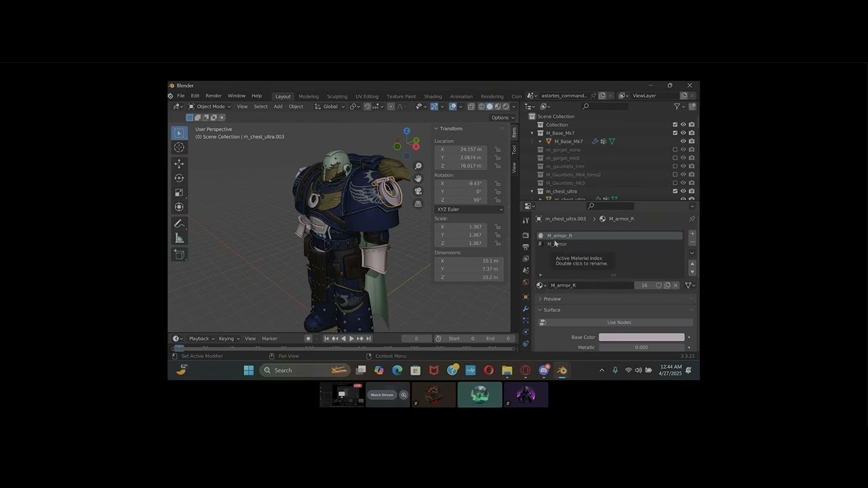The width and height of the screenshot is (868, 488).
Task: Enable the m_gorget_mk8 collection checkbox
Action: (675, 158)
